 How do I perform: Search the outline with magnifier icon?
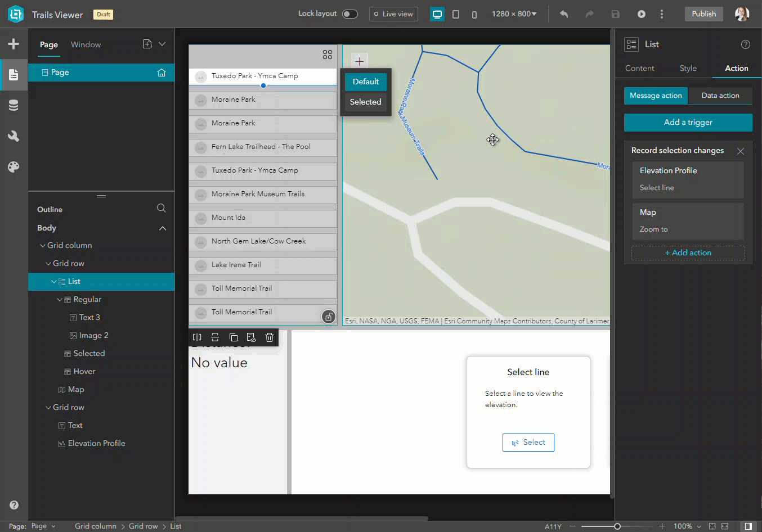(x=161, y=208)
